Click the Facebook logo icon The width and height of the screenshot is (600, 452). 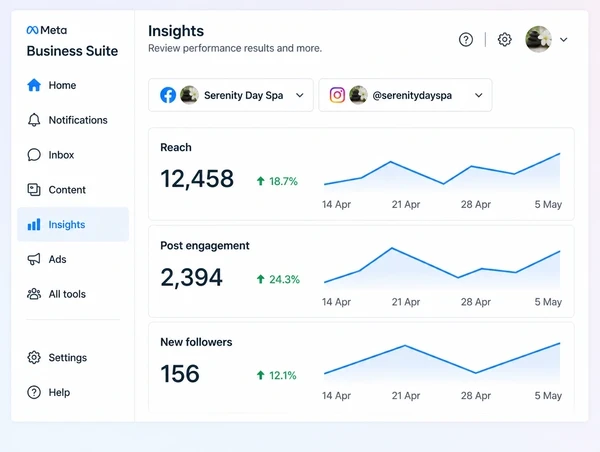[168, 95]
